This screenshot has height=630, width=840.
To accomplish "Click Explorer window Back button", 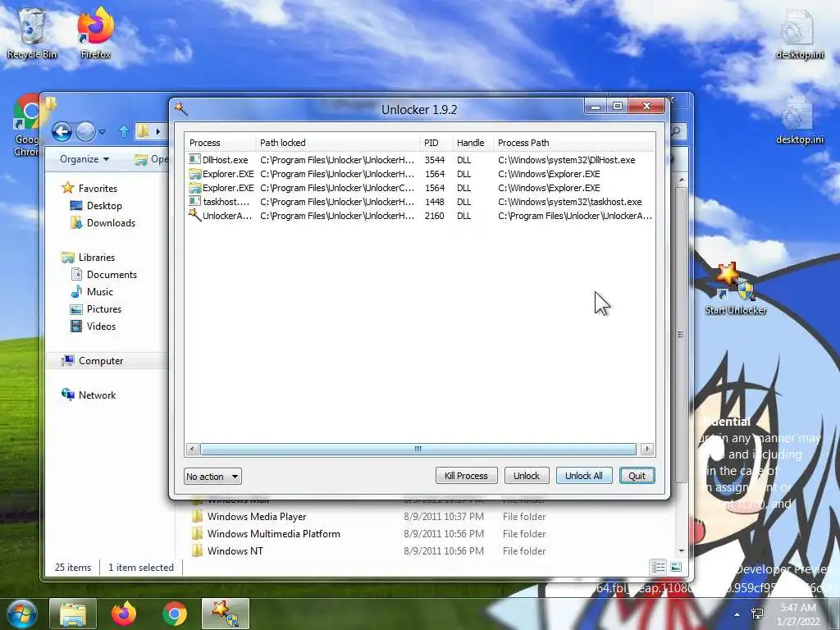I will [x=62, y=131].
